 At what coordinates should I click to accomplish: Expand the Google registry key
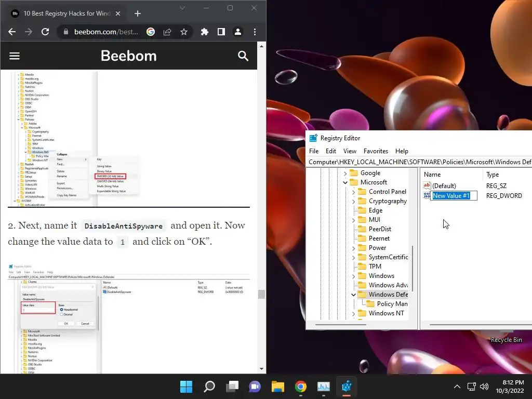[345, 174]
